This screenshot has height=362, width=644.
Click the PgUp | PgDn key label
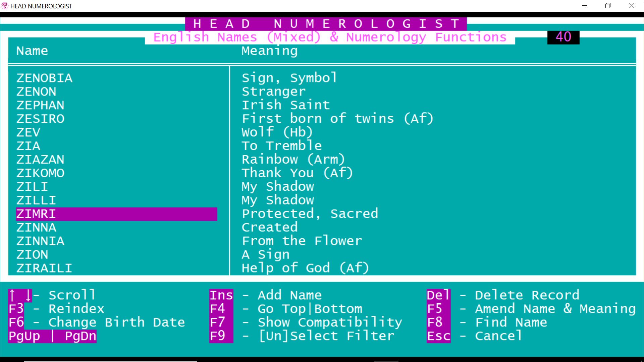pyautogui.click(x=52, y=336)
